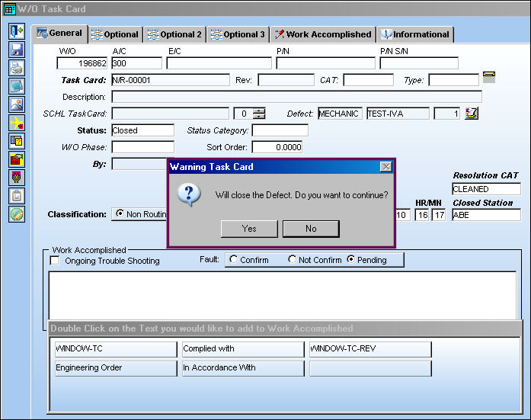Click the HR field showing 16
The height and width of the screenshot is (420, 531).
[421, 215]
